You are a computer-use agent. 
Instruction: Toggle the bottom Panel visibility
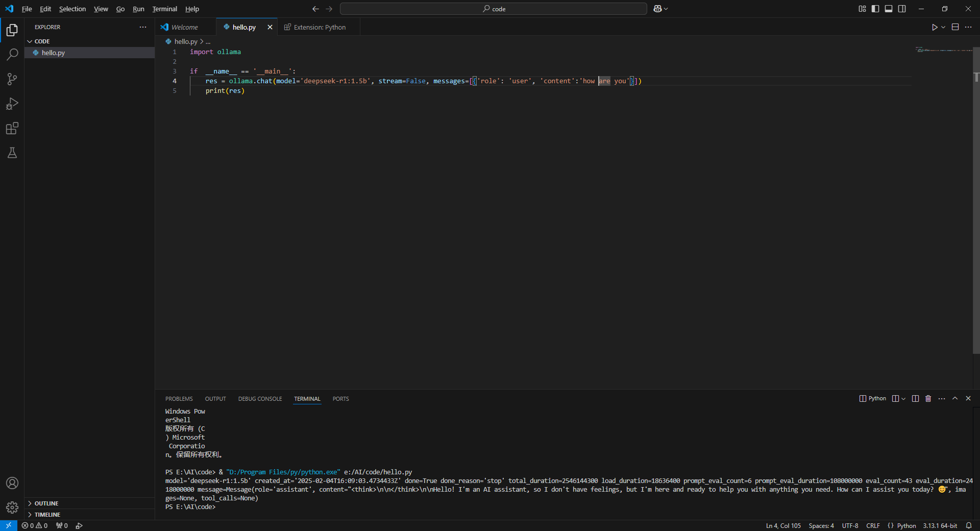[889, 9]
